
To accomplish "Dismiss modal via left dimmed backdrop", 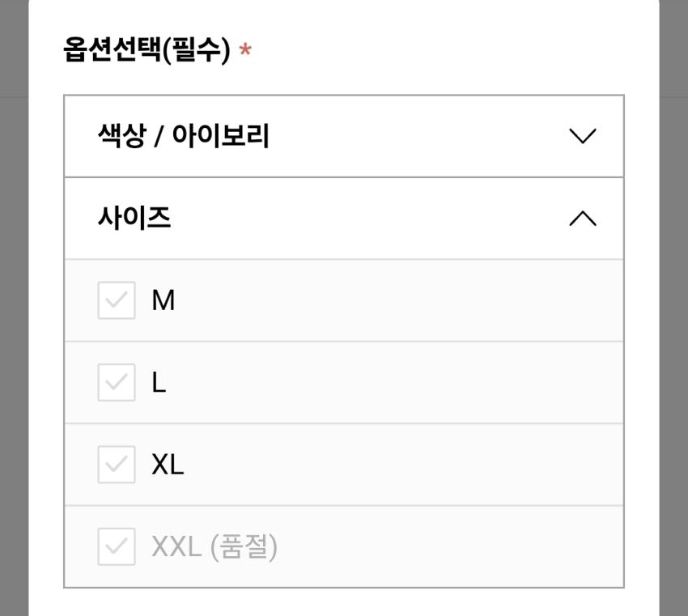I will point(13,324).
